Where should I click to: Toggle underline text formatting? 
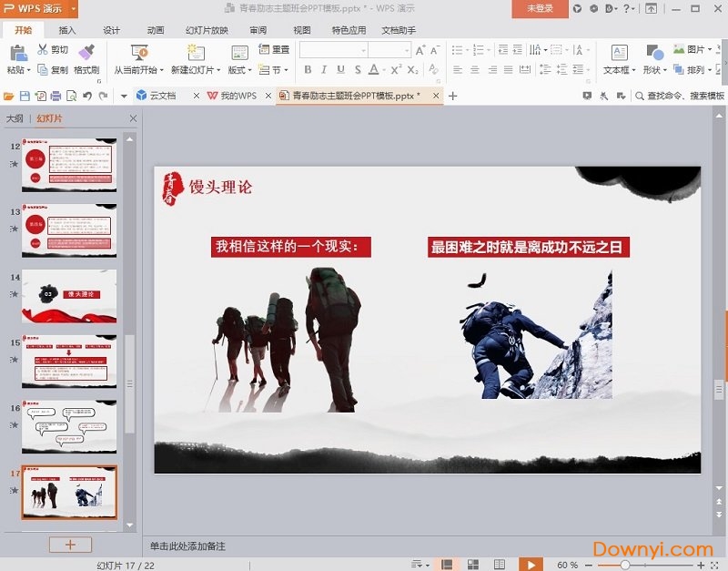coord(341,70)
